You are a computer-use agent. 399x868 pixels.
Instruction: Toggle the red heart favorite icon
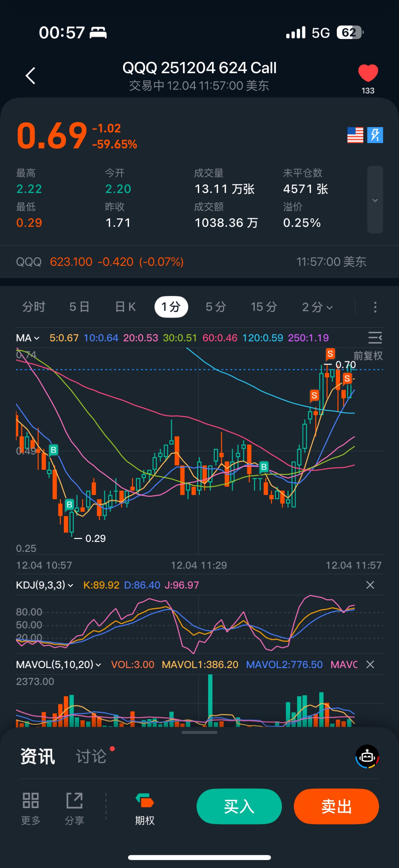(x=368, y=73)
